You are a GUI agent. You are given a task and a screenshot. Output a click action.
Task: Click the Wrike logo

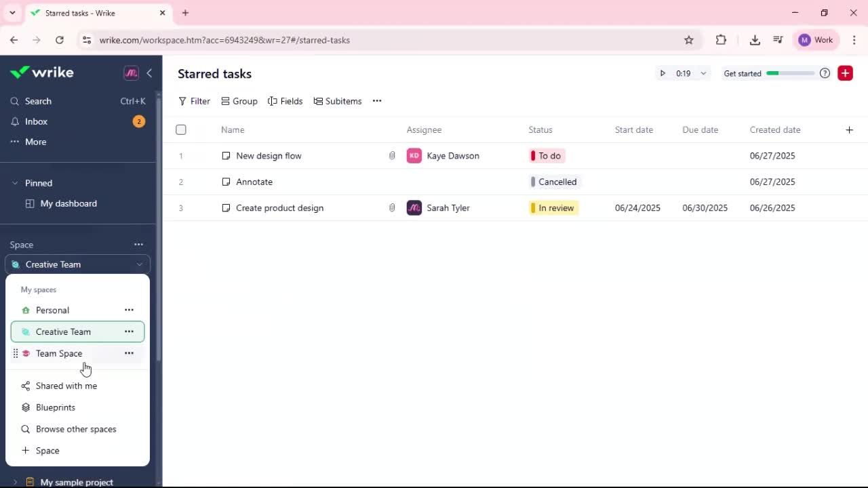(x=42, y=73)
